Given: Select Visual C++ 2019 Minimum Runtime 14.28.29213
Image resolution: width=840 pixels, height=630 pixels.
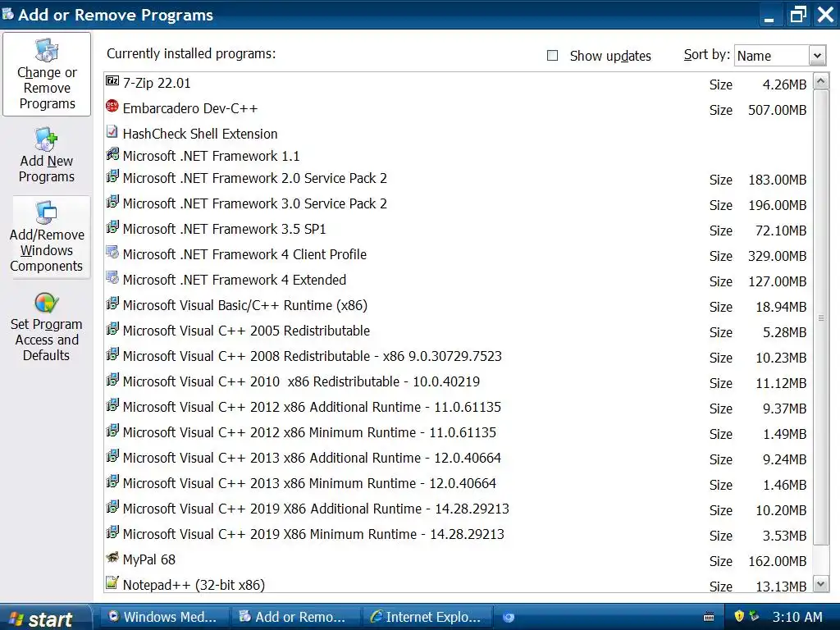Looking at the screenshot, I should pyautogui.click(x=313, y=534).
